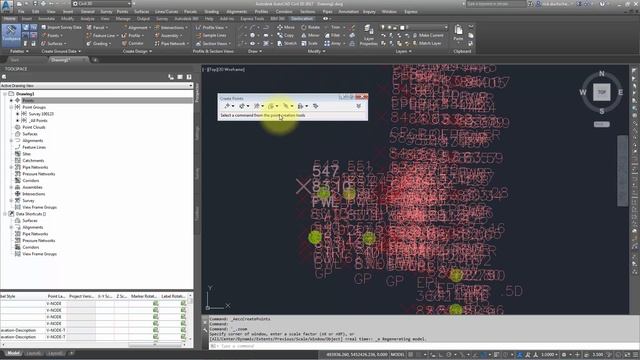Open the Feature Line dropdown

coord(101,36)
